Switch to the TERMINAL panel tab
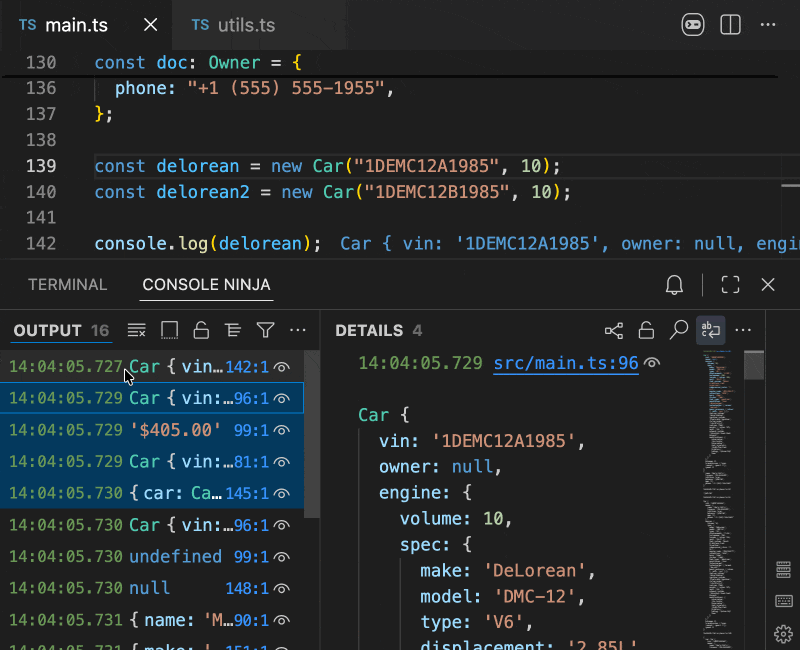The width and height of the screenshot is (800, 650). coord(67,285)
